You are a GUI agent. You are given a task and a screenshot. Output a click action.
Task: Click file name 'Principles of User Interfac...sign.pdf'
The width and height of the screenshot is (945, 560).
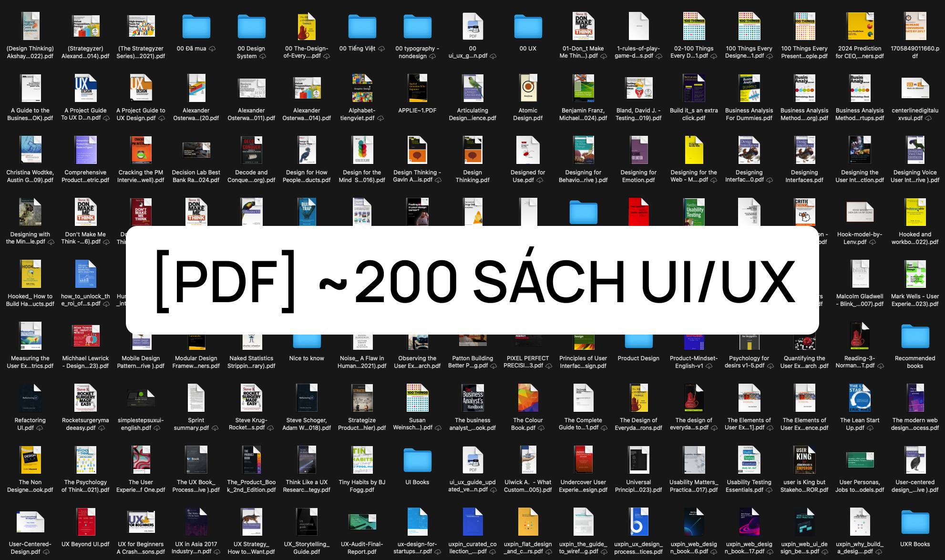(584, 362)
